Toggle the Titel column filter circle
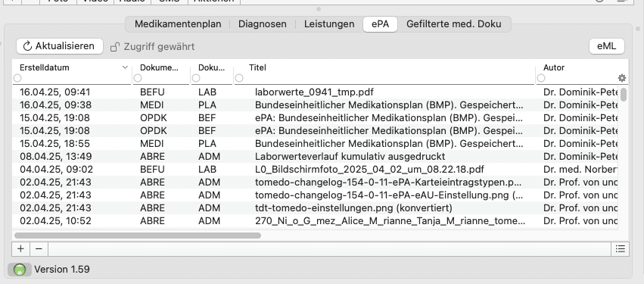The width and height of the screenshot is (644, 284). (239, 78)
